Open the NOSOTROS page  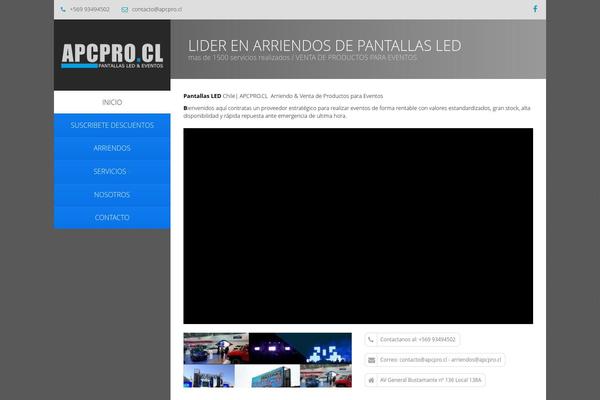point(112,195)
